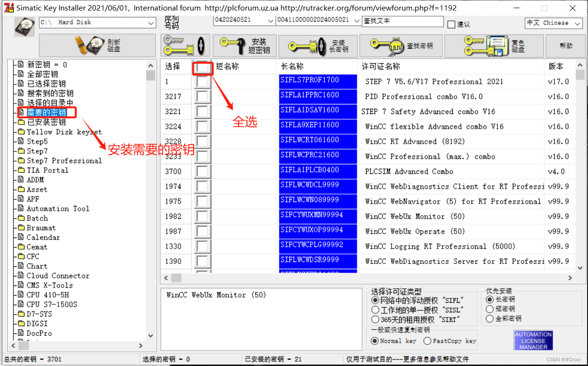Check the box for row 1974 WebDiagnostics Client
Image resolution: width=588 pixels, height=366 pixels.
click(x=203, y=186)
